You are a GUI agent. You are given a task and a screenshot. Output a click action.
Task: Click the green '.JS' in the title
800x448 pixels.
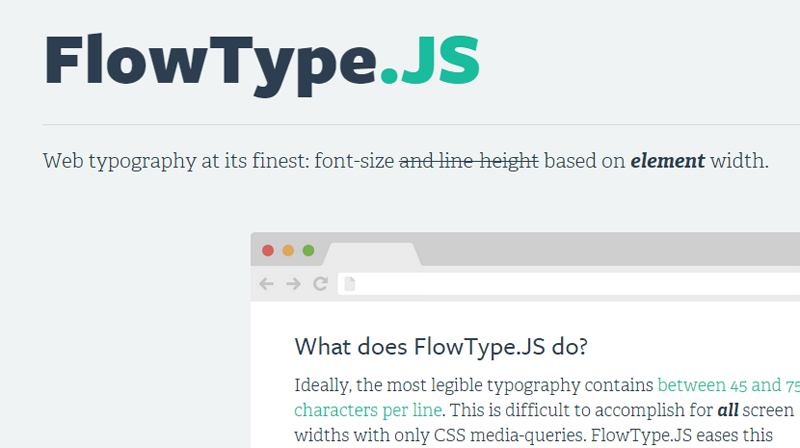(x=430, y=62)
